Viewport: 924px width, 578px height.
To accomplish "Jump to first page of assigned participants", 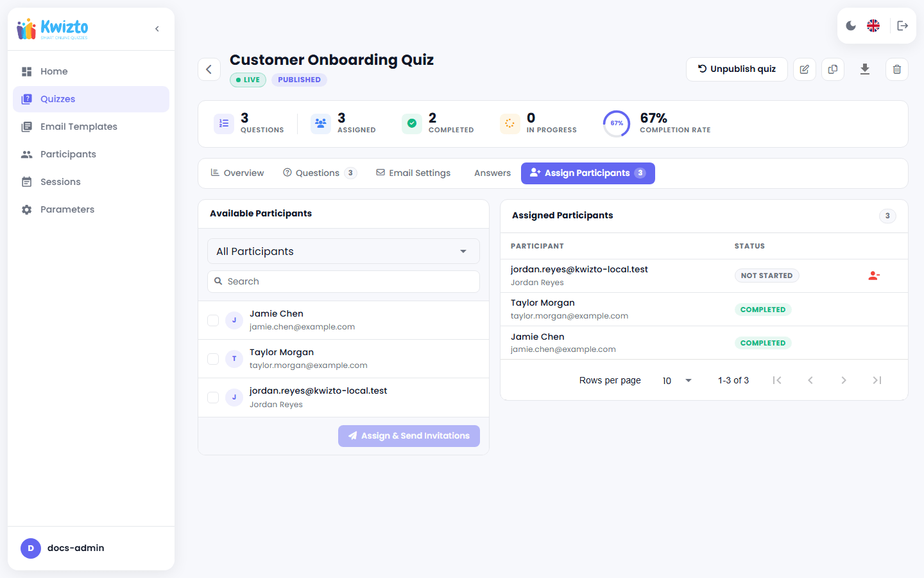I will click(777, 380).
